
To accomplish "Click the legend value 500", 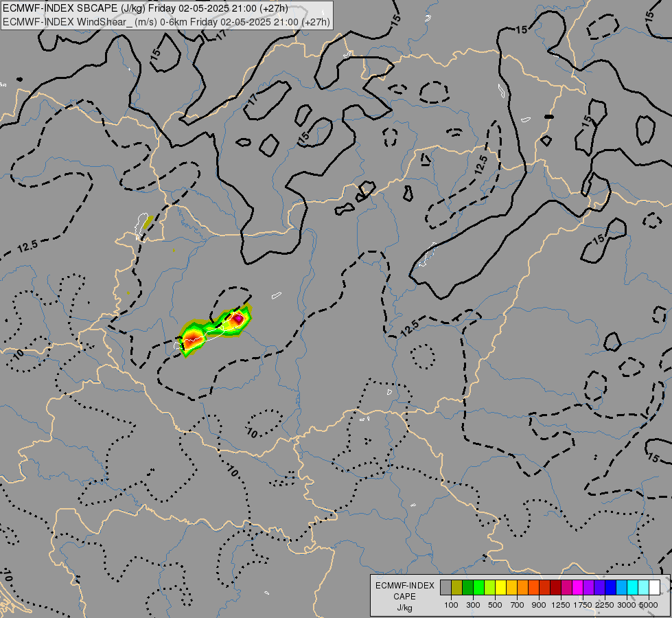I will tap(495, 605).
